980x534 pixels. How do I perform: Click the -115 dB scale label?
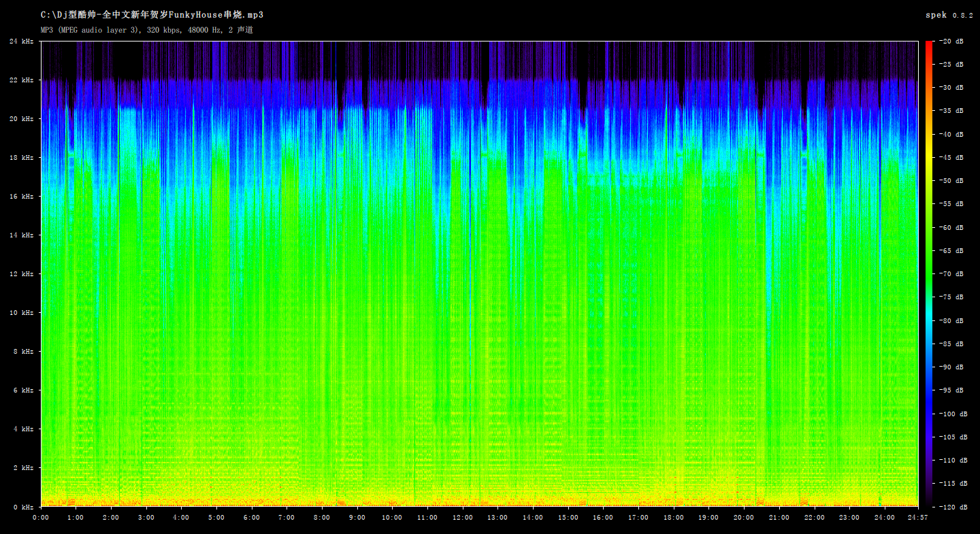(953, 484)
